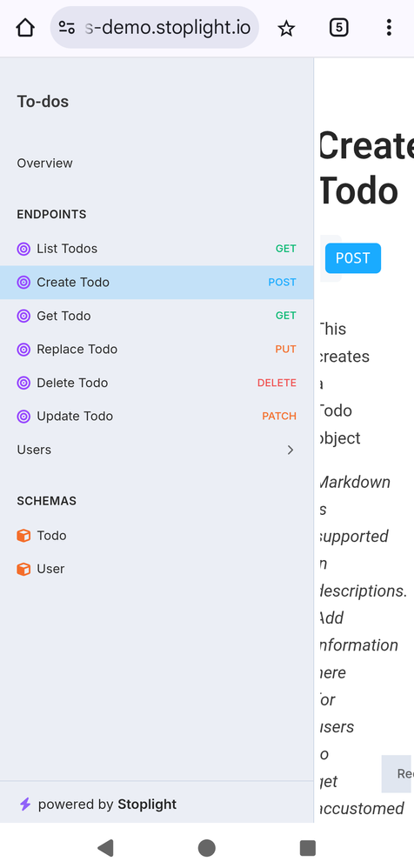Open the tab switcher showing 5 tabs

click(338, 27)
